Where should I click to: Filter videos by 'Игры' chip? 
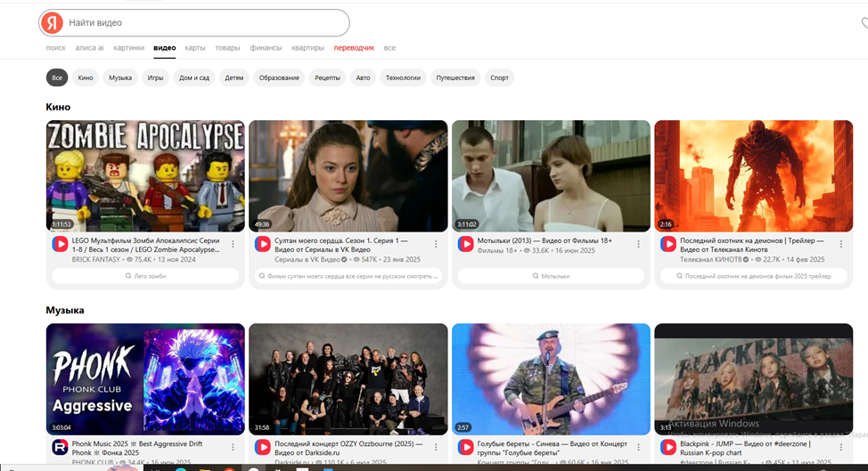point(156,78)
